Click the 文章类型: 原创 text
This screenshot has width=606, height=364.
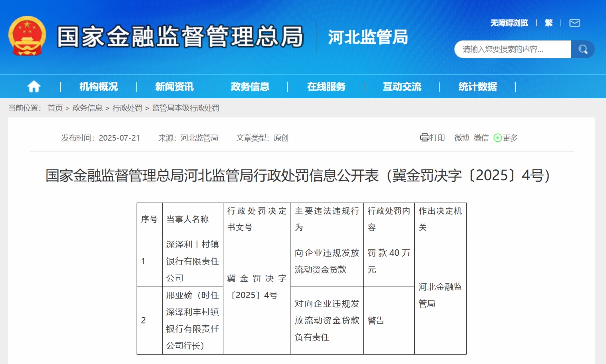[x=262, y=138]
